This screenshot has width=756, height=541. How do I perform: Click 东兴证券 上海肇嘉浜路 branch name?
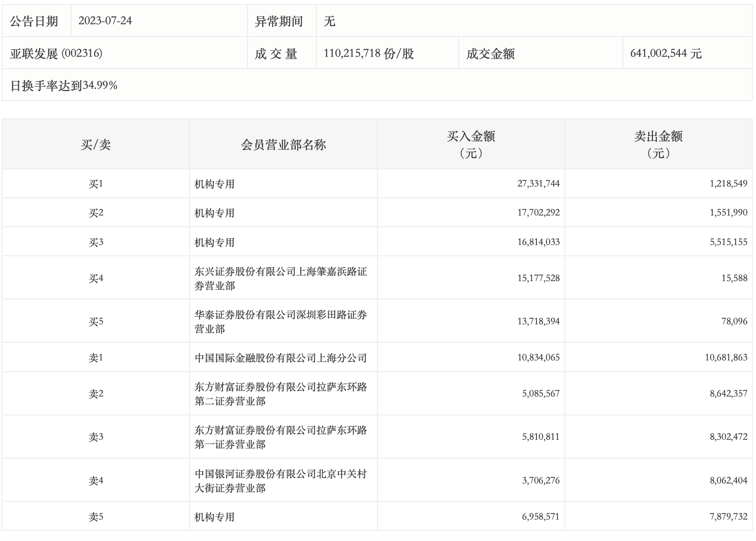280,278
